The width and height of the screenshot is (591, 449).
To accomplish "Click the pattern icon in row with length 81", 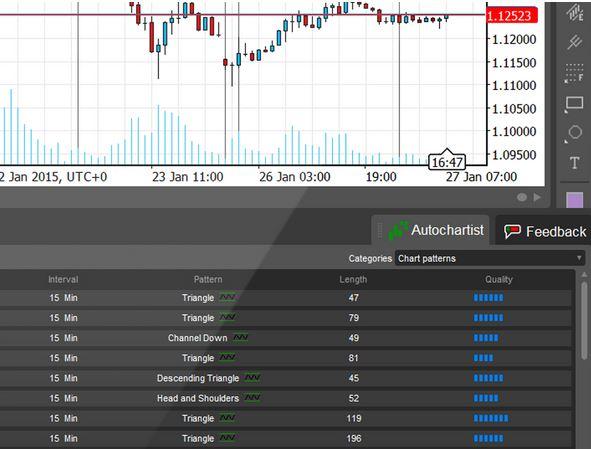I will 228,357.
